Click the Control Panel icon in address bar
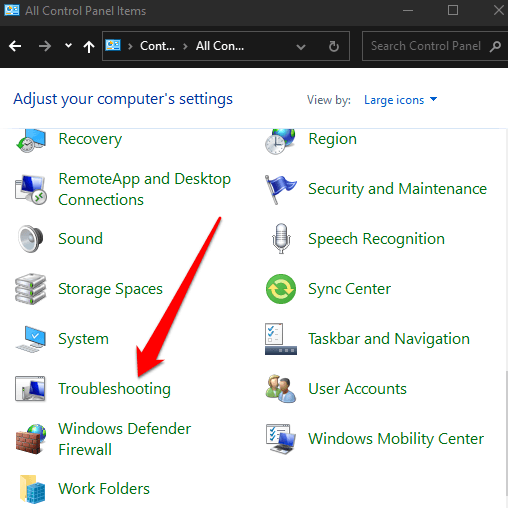 (113, 45)
